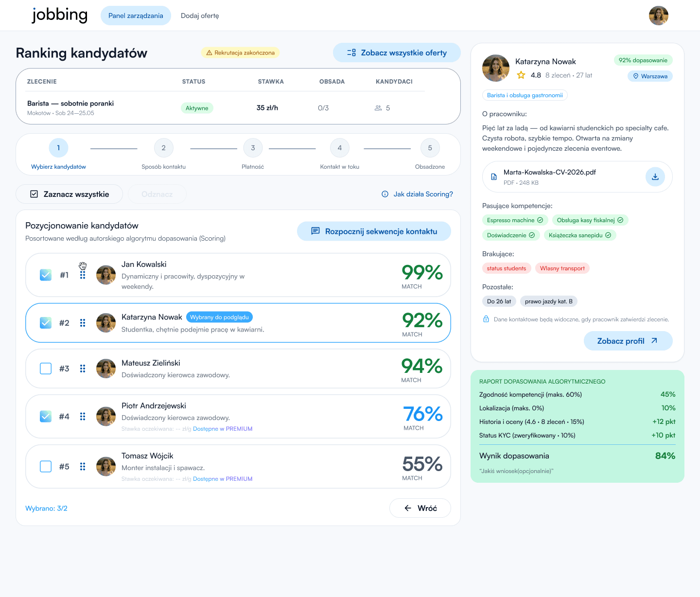Grab the drag handle for Mateusz Zieliński
Screen dimensions: 700x597
[x=83, y=369]
